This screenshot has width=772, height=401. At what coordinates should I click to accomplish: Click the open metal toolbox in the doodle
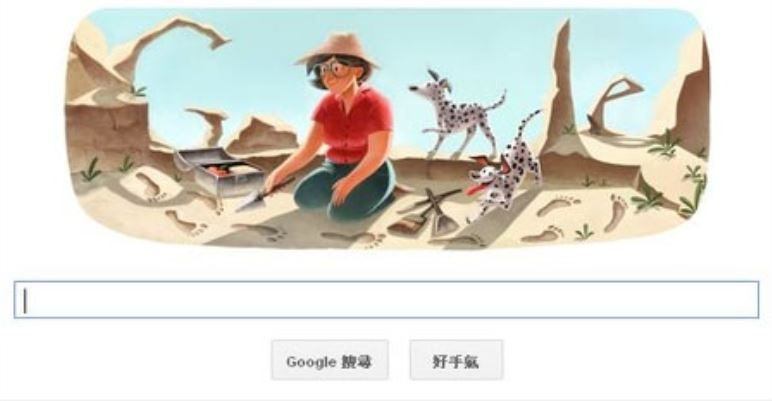218,171
